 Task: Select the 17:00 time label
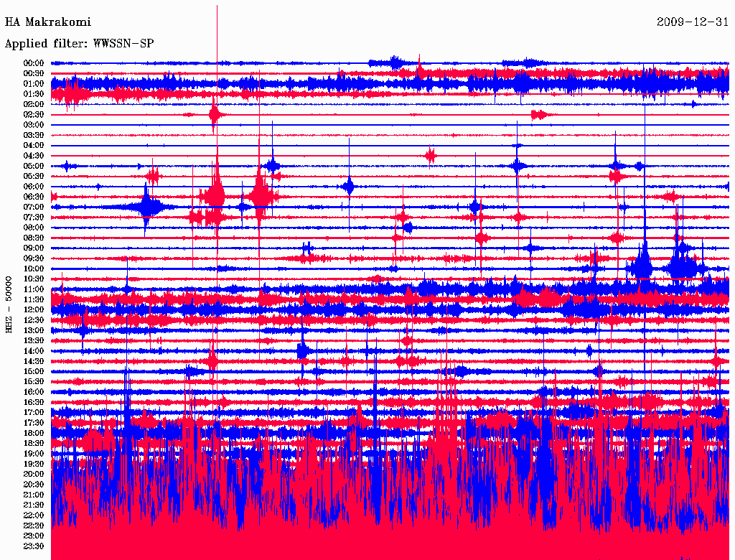[34, 412]
